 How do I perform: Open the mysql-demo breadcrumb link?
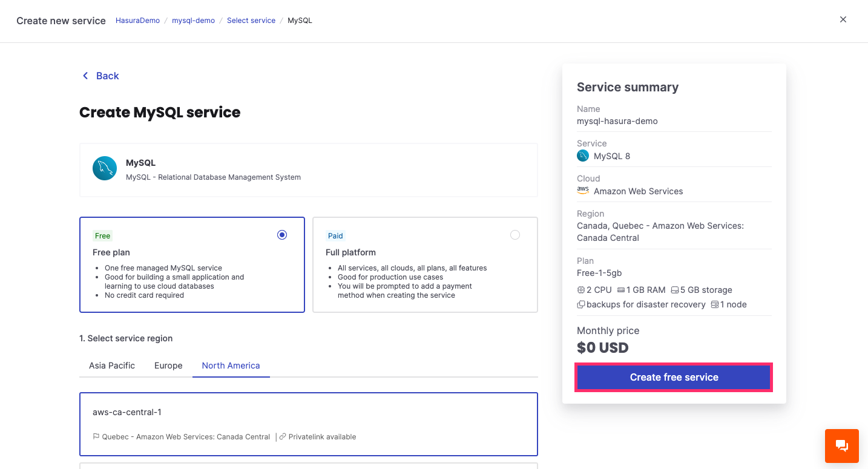193,21
